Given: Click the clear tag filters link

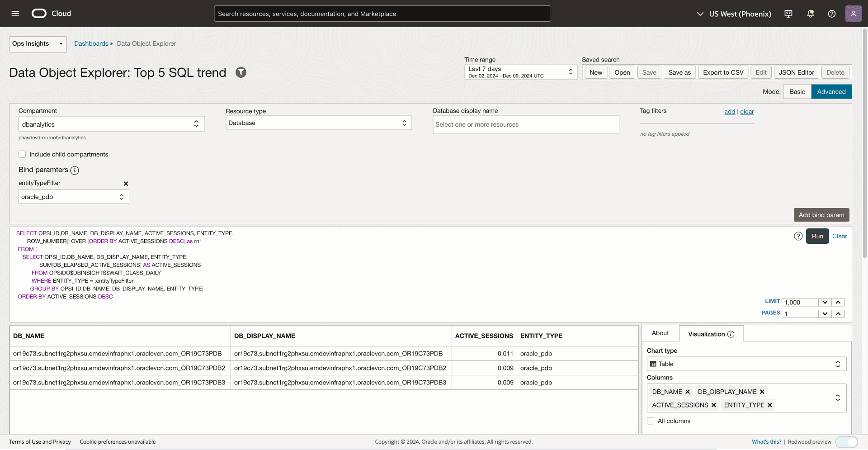Looking at the screenshot, I should pos(747,112).
